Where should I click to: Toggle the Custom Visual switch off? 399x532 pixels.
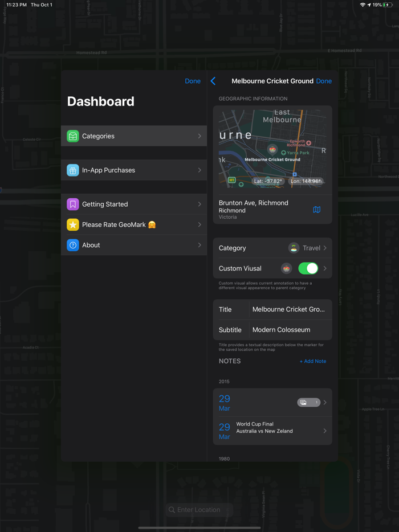tap(308, 268)
